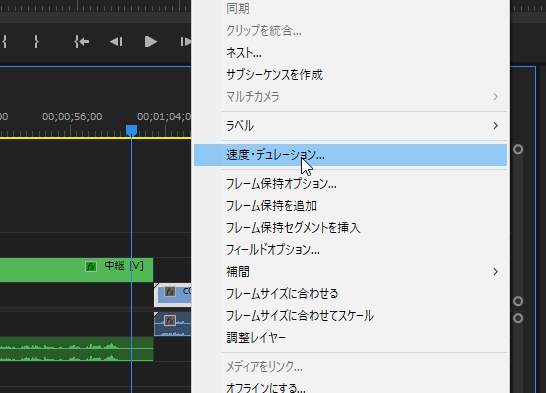546x393 pixels.
Task: Choose サブシーケンスを作成 option
Action: pyautogui.click(x=350, y=75)
